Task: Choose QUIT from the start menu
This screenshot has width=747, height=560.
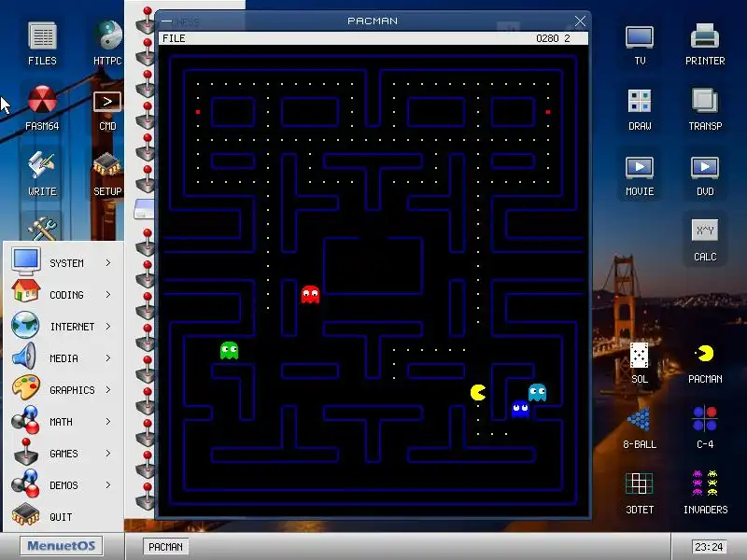Action: (x=62, y=517)
